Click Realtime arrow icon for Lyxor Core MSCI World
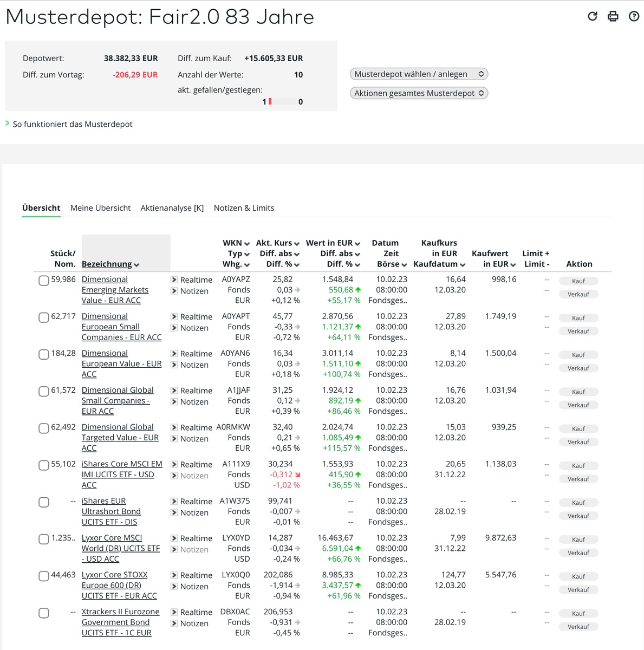The image size is (644, 650). pyautogui.click(x=174, y=538)
